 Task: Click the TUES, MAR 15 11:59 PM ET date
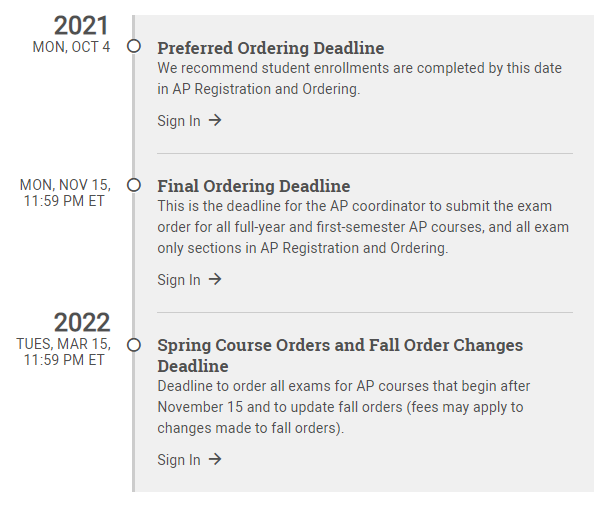pyautogui.click(x=64, y=352)
